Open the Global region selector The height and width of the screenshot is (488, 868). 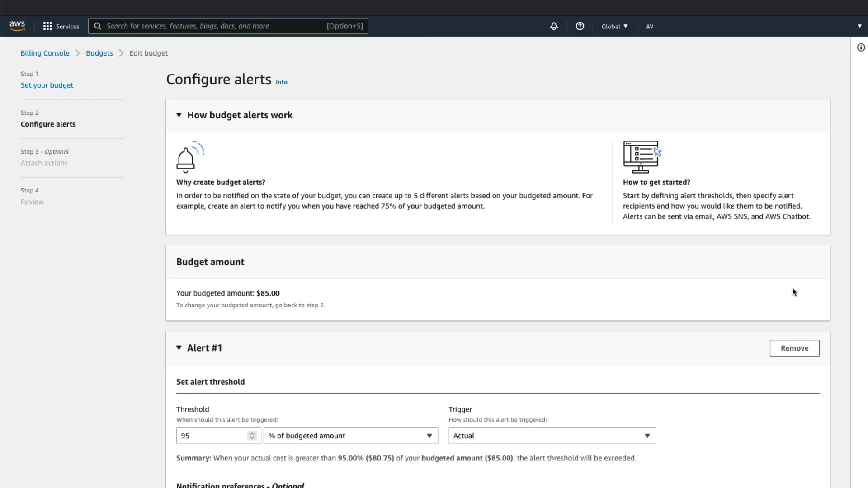[x=614, y=26]
